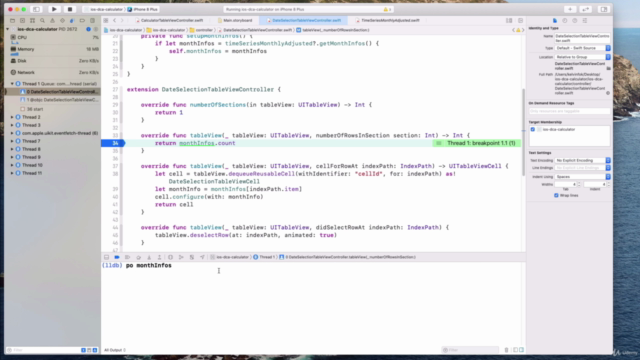640x360 pixels.
Task: Show the variables view pane toggle
Action: click(x=516, y=350)
